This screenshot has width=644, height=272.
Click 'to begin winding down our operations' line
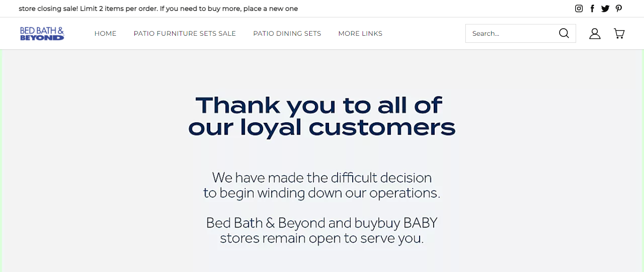322,193
